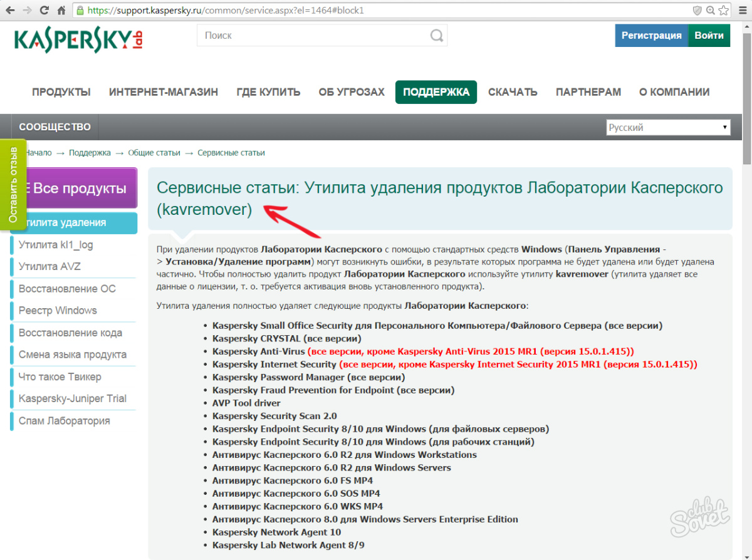
Task: Open Смена языка продукта sidebar link
Action: [74, 355]
